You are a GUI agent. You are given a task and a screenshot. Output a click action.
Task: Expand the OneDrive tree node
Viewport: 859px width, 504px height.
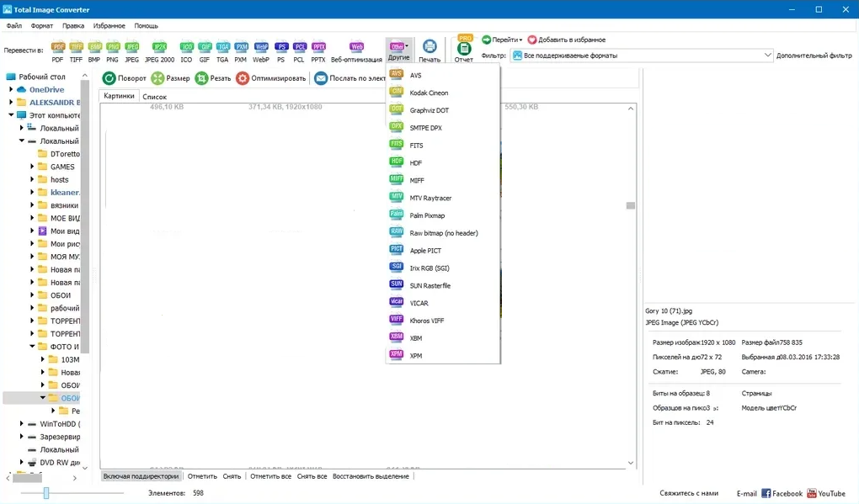coord(11,89)
